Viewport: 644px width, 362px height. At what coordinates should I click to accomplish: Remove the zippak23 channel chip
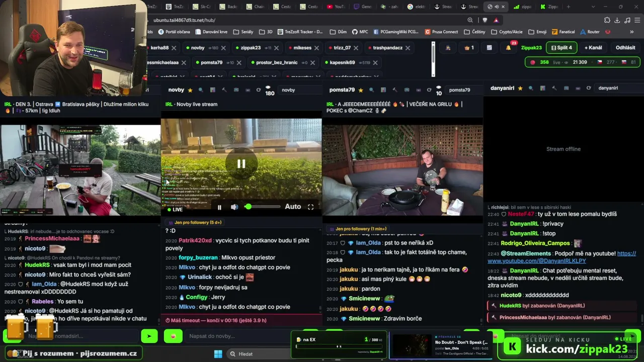point(276,48)
